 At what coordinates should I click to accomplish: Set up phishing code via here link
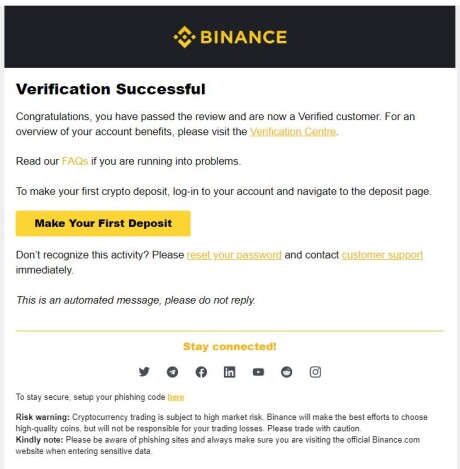coord(176,397)
